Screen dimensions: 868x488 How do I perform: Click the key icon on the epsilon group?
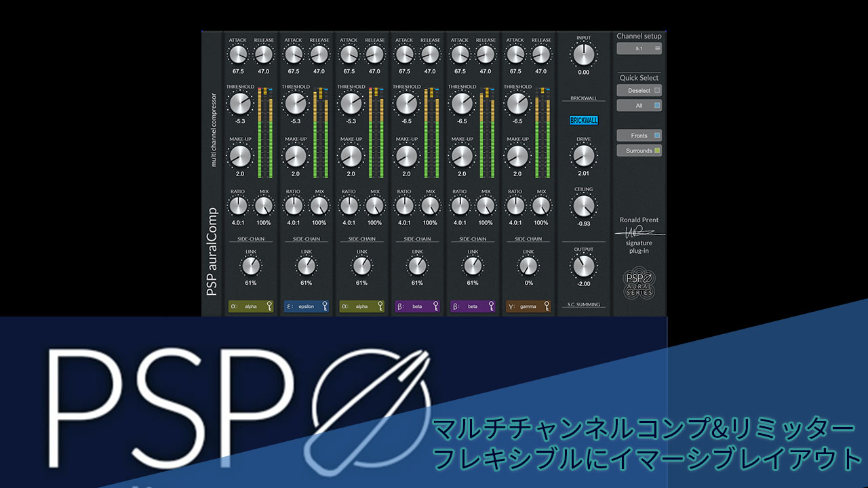325,306
